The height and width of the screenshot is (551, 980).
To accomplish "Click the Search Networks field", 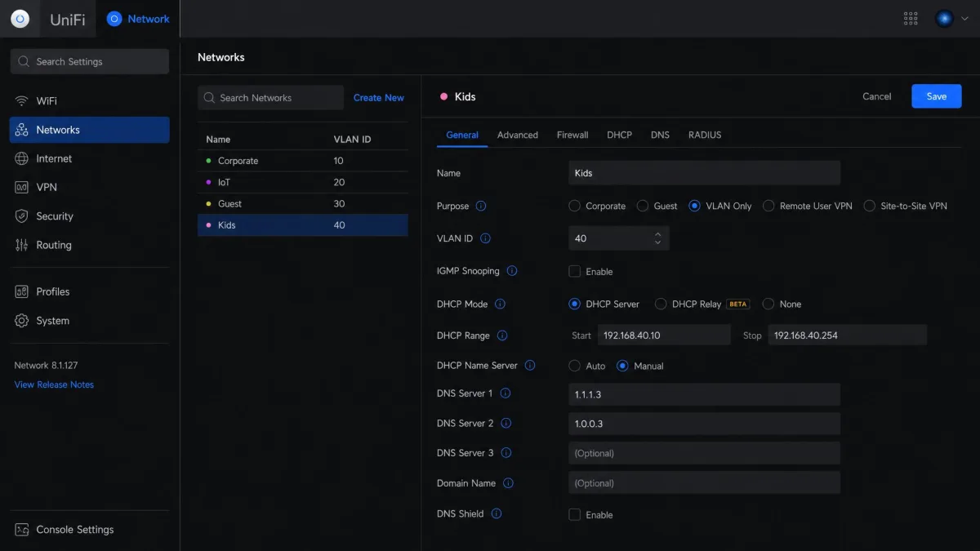I will pos(270,97).
